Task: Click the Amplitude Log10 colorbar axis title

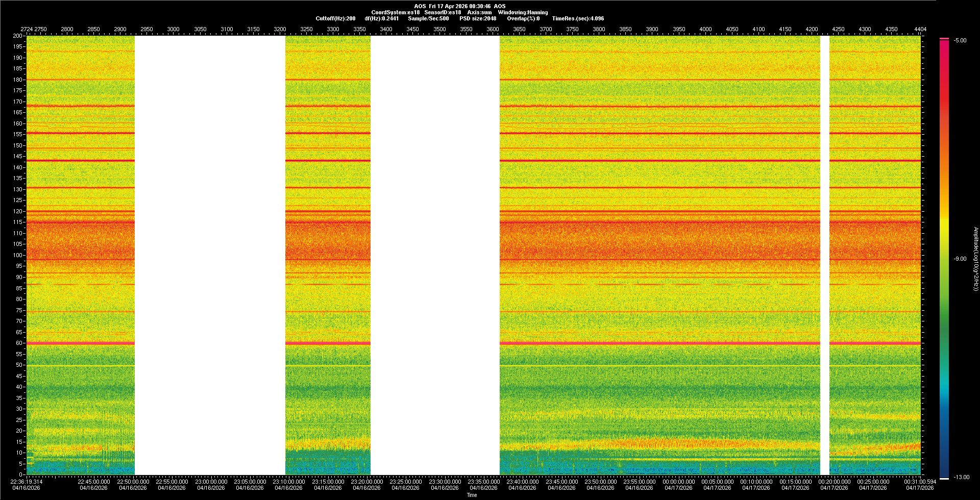Action: (x=975, y=259)
